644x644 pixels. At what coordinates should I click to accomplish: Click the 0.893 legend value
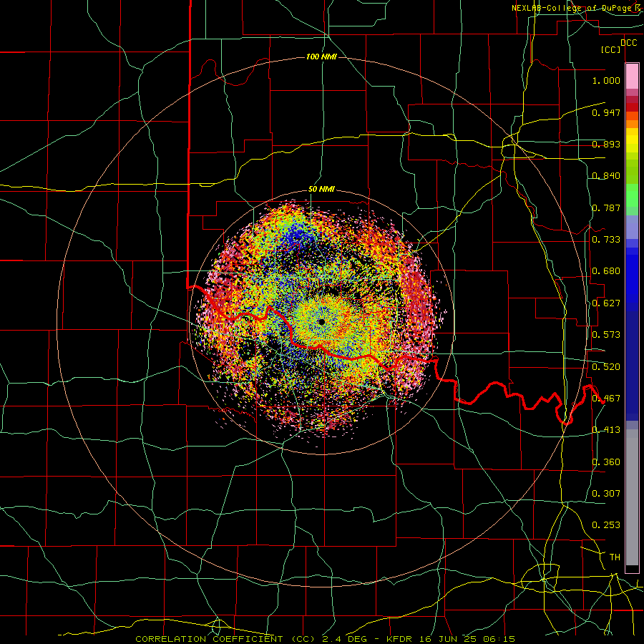pyautogui.click(x=606, y=144)
